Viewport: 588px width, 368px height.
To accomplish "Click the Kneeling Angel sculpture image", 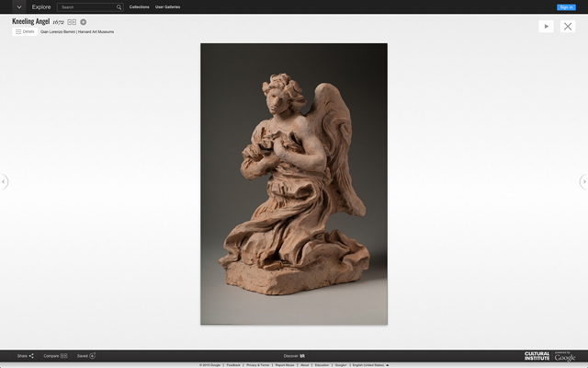I will [294, 184].
